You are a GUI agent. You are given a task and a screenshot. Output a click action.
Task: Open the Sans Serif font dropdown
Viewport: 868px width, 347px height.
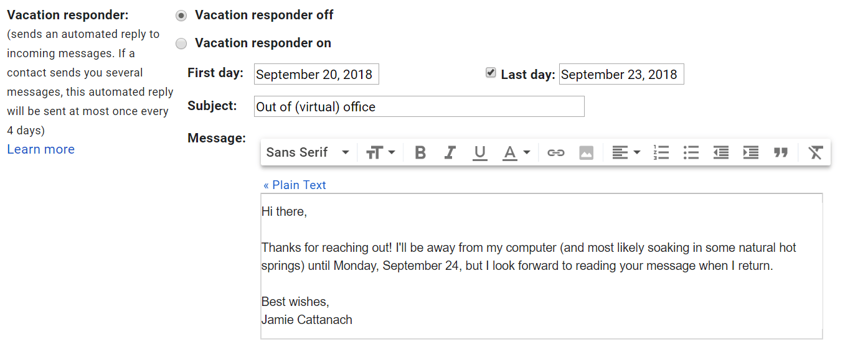coord(308,152)
